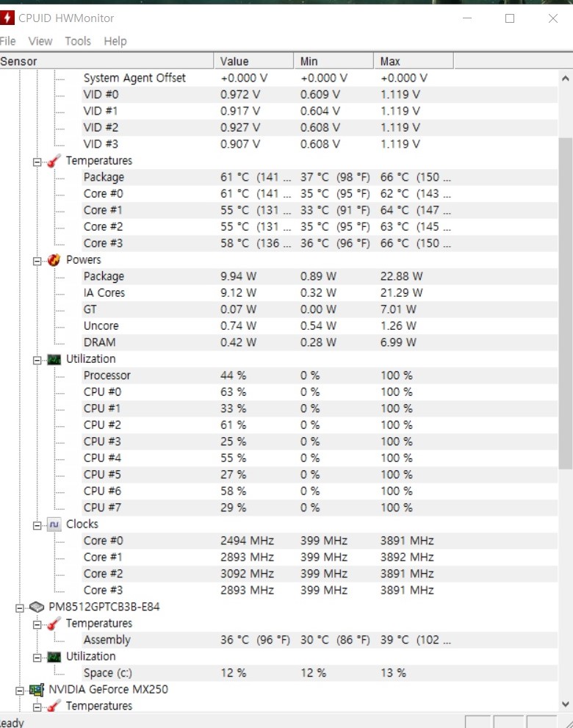The image size is (573, 728).
Task: Click the Powers flame icon
Action: click(54, 260)
